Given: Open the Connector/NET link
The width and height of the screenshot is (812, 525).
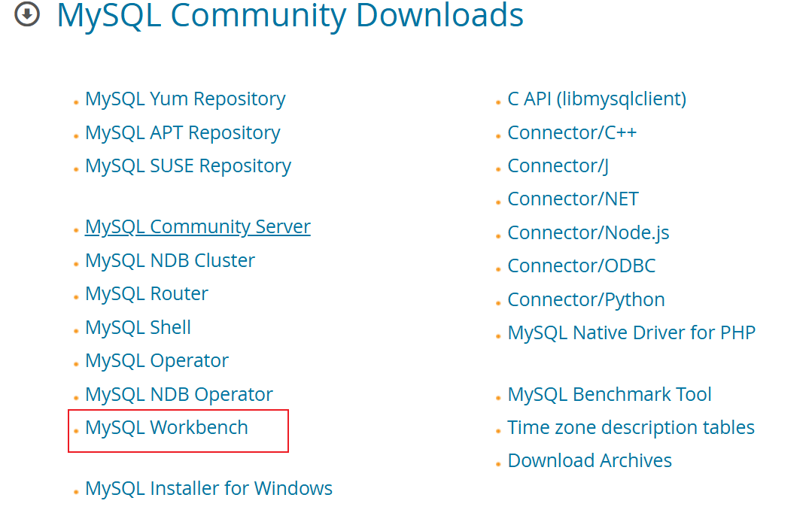Looking at the screenshot, I should pos(573,199).
